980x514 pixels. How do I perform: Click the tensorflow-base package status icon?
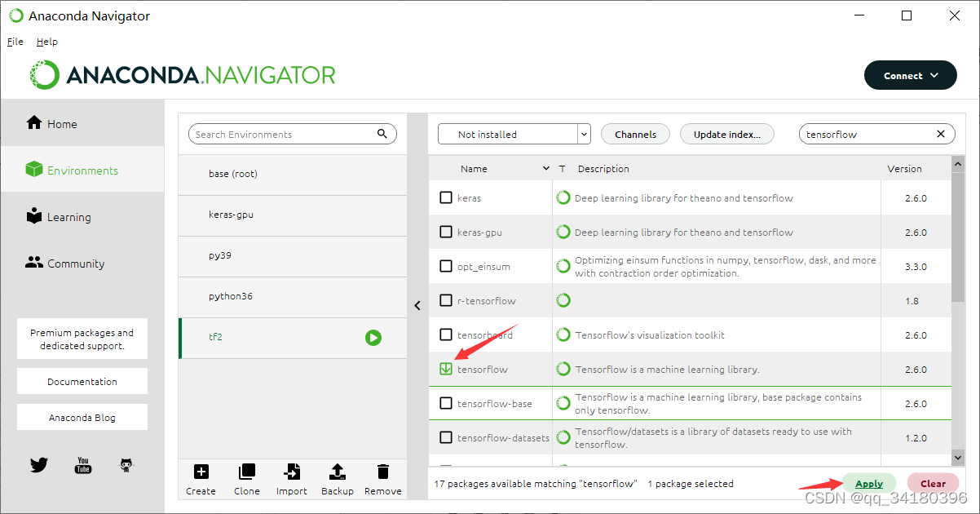pos(563,403)
